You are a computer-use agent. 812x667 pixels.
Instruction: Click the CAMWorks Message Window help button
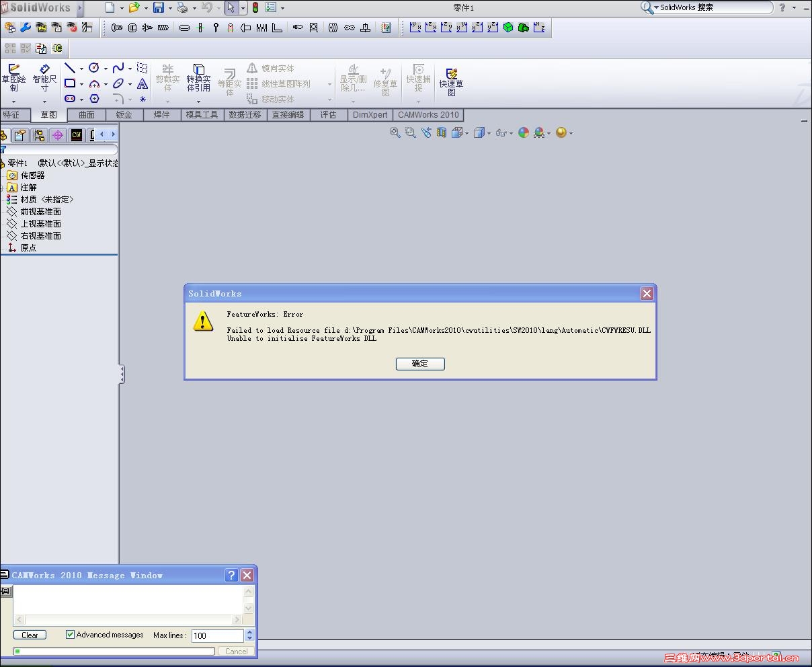(231, 575)
